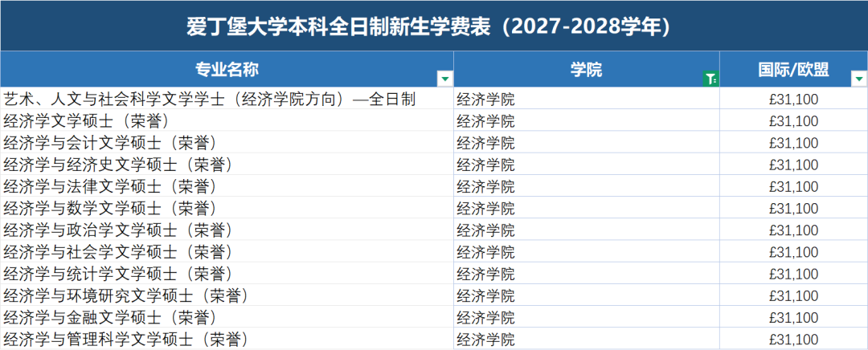868x350 pixels.
Task: Click the £31,100 fee for 艺术、人文与社会科学文学学士
Action: click(x=794, y=99)
